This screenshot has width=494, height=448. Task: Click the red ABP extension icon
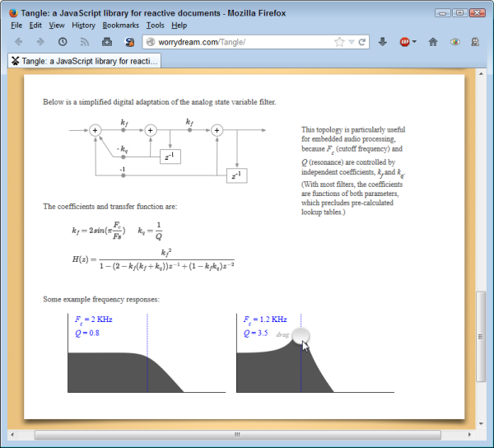(x=404, y=42)
